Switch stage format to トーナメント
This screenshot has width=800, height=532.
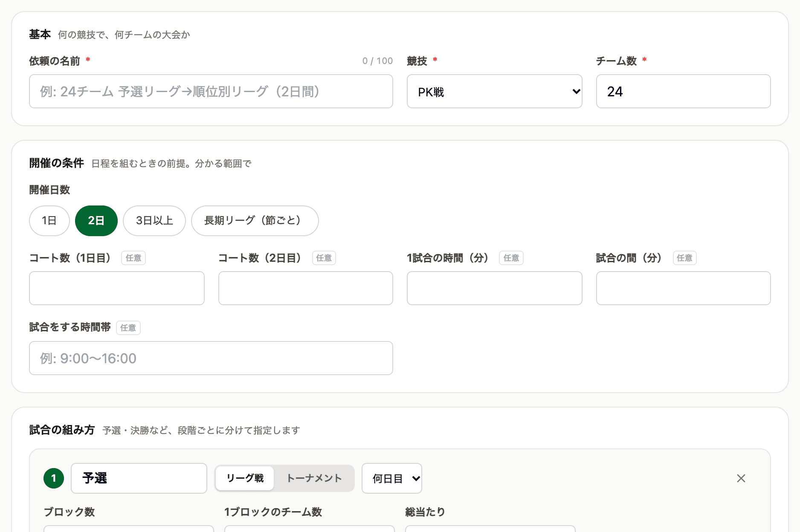point(314,478)
